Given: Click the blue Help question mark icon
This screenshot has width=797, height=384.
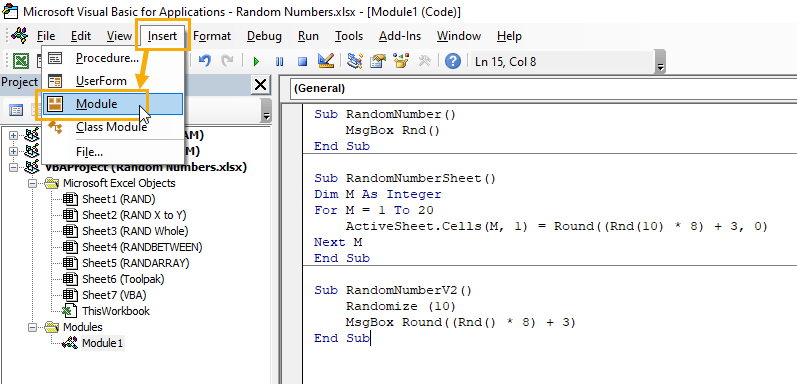Looking at the screenshot, I should pyautogui.click(x=452, y=62).
